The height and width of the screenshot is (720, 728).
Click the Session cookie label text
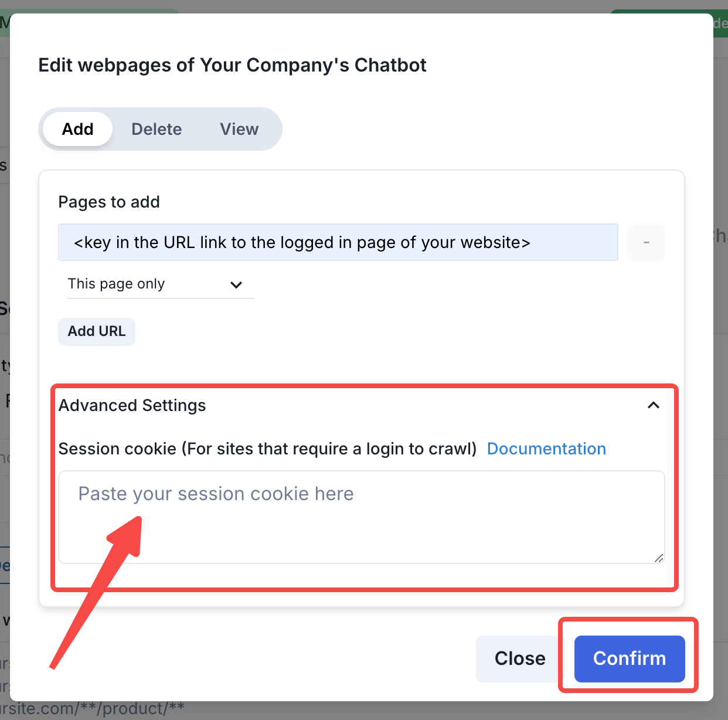coord(267,449)
